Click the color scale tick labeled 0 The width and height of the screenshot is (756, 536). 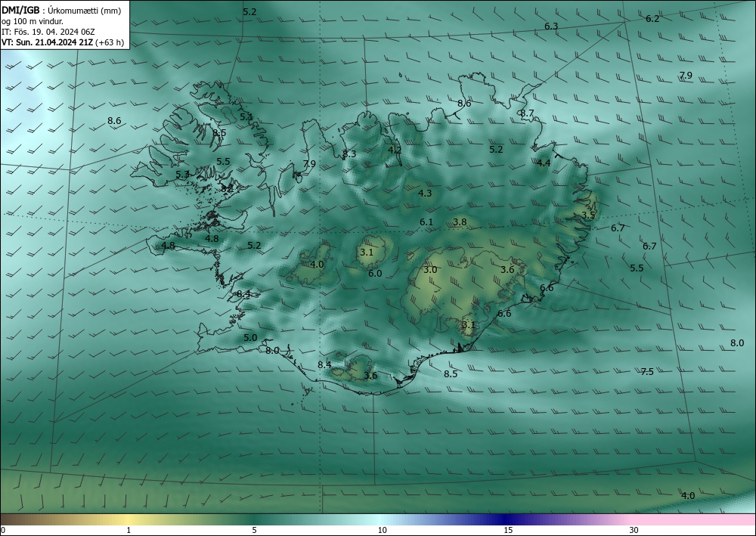(x=3, y=530)
